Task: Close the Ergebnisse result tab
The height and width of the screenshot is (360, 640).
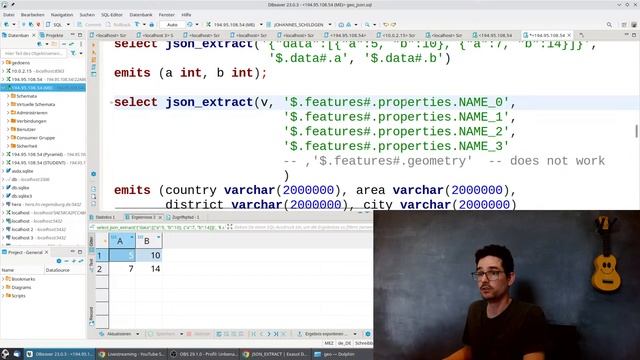Action: (x=160, y=217)
